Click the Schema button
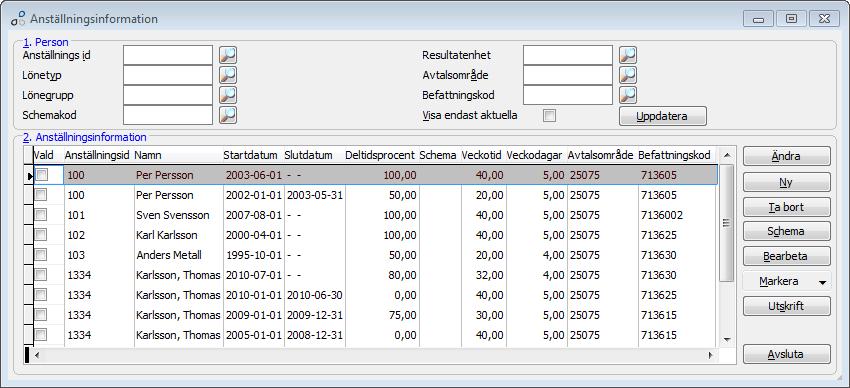850x388 pixels. pos(787,231)
